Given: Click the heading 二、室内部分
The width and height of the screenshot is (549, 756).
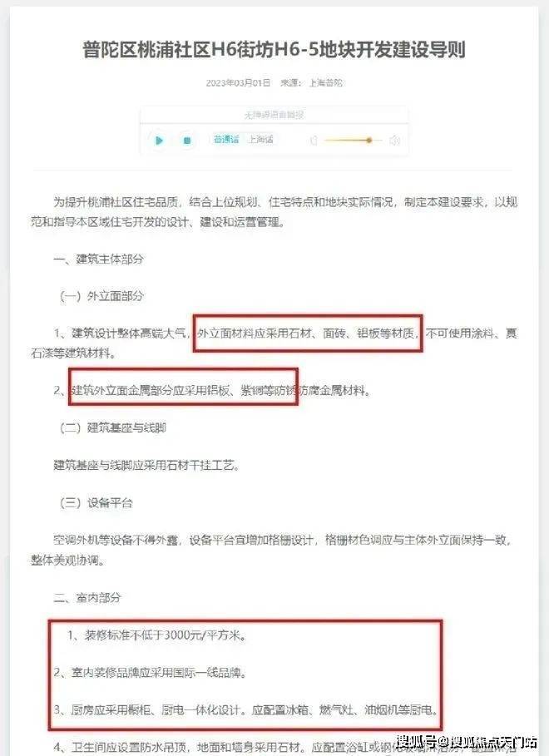Looking at the screenshot, I should pos(87,598).
